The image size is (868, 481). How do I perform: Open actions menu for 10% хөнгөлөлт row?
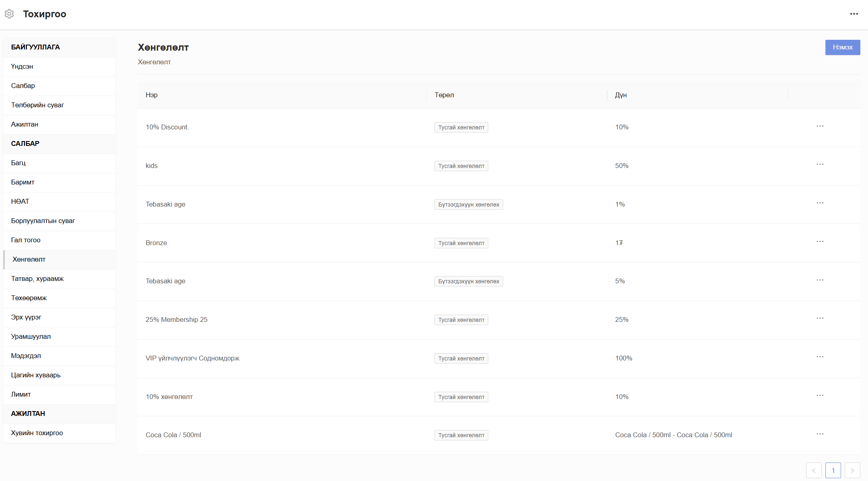click(820, 395)
